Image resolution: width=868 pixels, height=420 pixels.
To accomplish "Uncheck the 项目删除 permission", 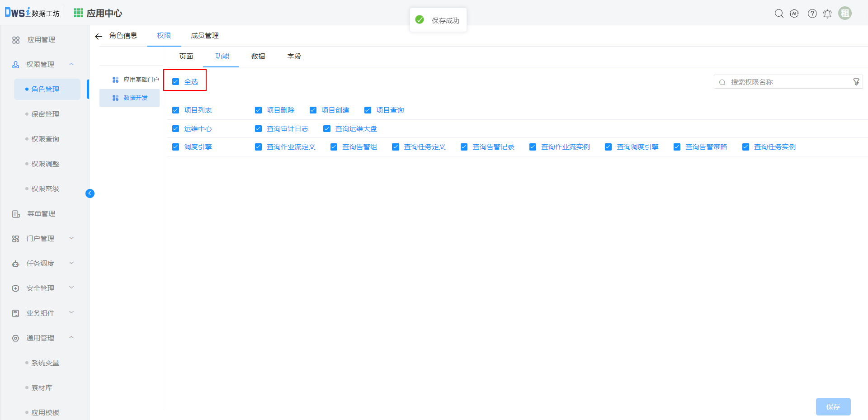I will pyautogui.click(x=259, y=110).
